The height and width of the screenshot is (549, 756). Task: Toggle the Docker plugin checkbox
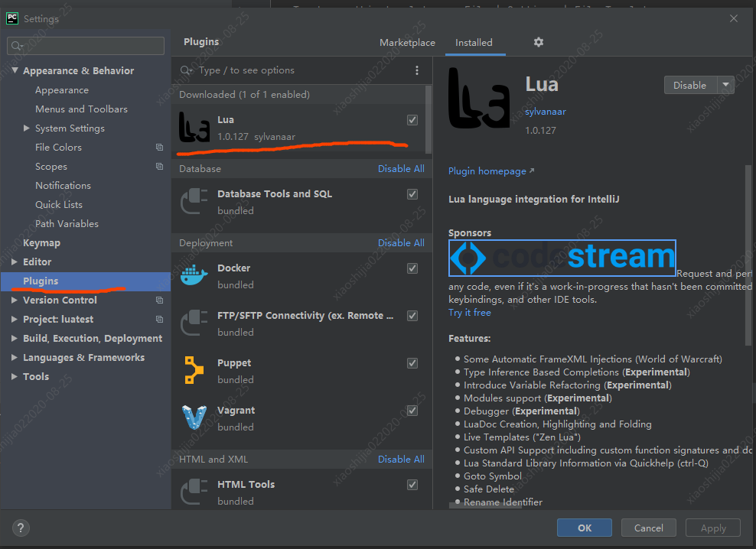pyautogui.click(x=412, y=268)
